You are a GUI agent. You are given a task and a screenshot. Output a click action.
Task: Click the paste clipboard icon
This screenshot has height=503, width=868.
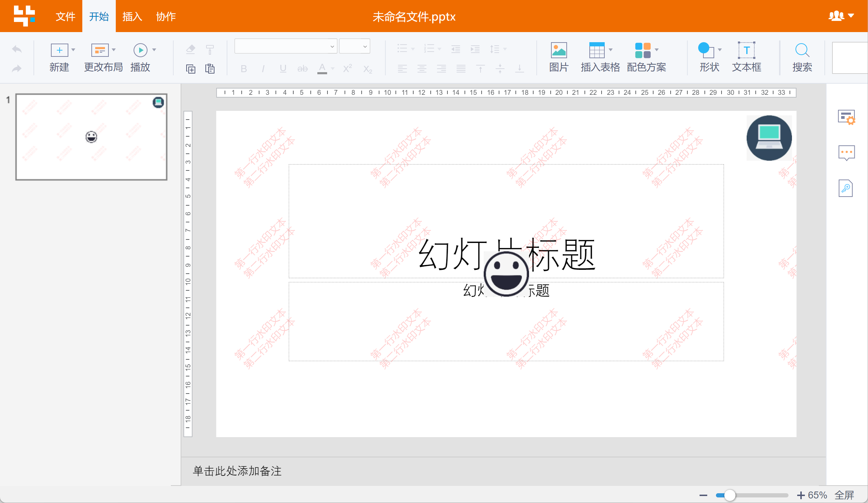[210, 69]
